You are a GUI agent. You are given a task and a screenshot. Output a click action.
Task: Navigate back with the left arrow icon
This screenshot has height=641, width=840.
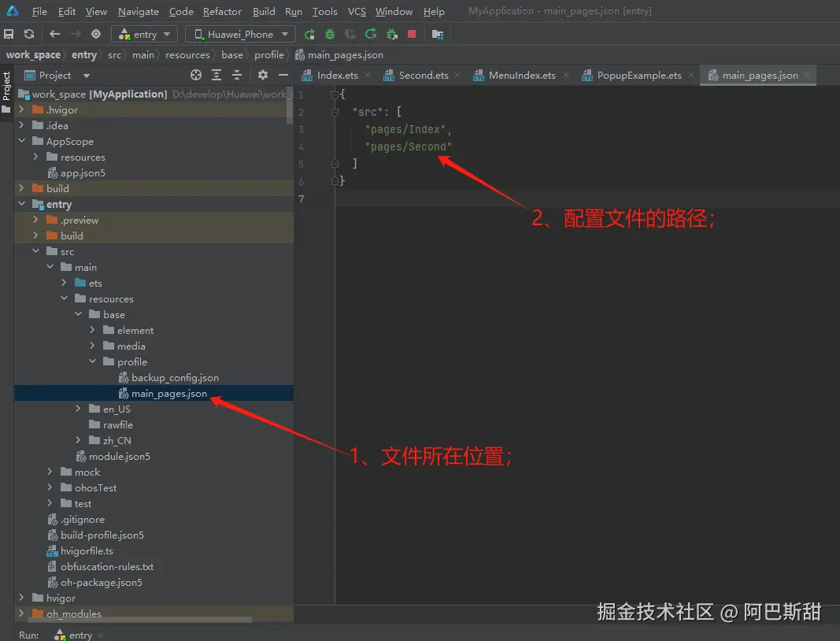(54, 35)
